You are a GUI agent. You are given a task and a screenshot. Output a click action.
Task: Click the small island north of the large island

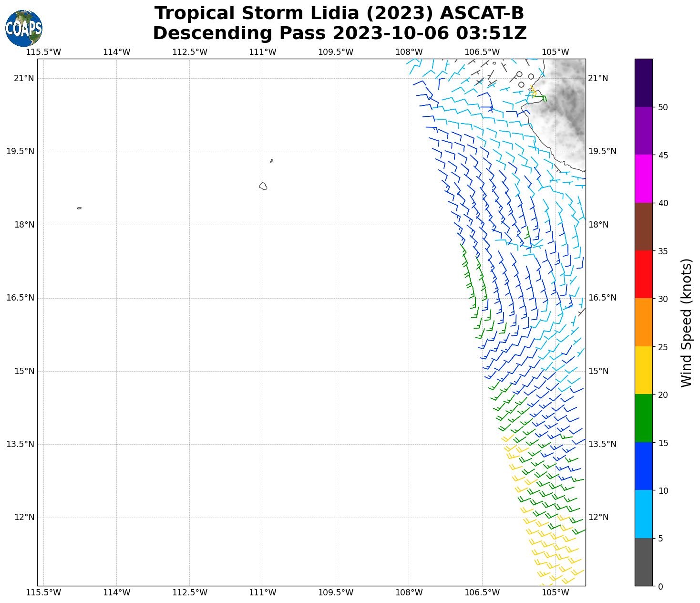(x=271, y=161)
